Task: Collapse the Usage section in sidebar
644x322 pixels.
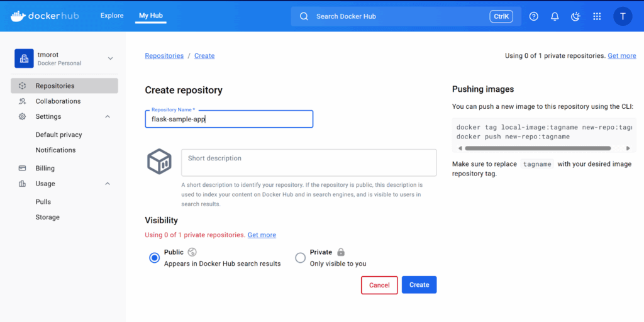Action: coord(108,184)
